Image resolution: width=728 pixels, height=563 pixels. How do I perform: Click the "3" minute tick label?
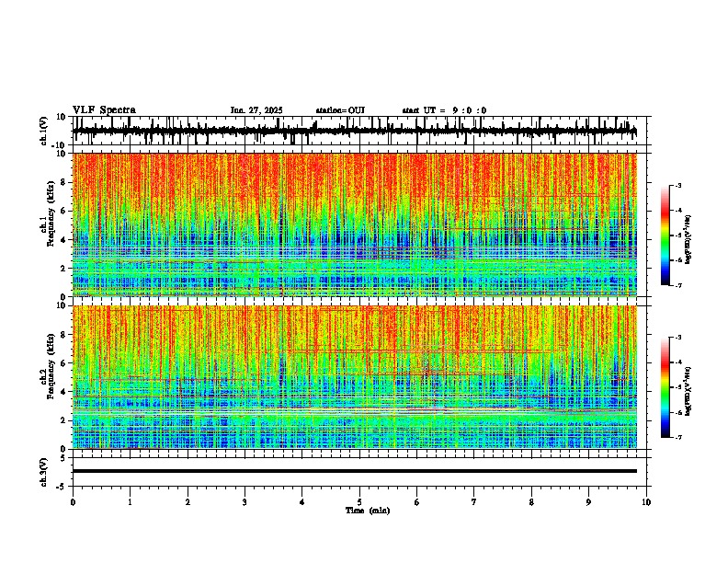245,502
